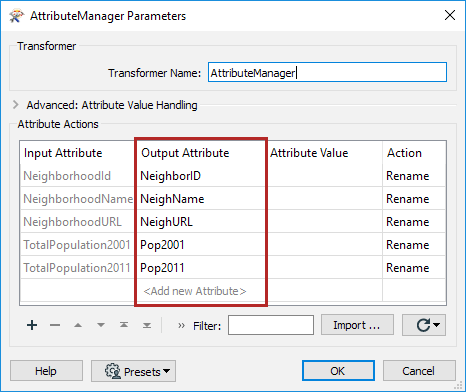The image size is (466, 392).
Task: Move selected attribute to bottom
Action: [x=147, y=325]
